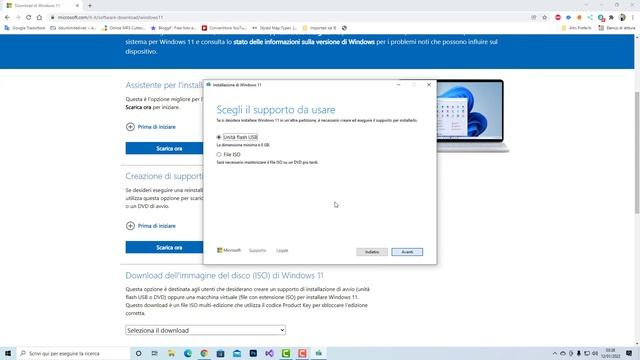Show hidden system tray icons chevron
The image size is (640, 360).
(554, 353)
